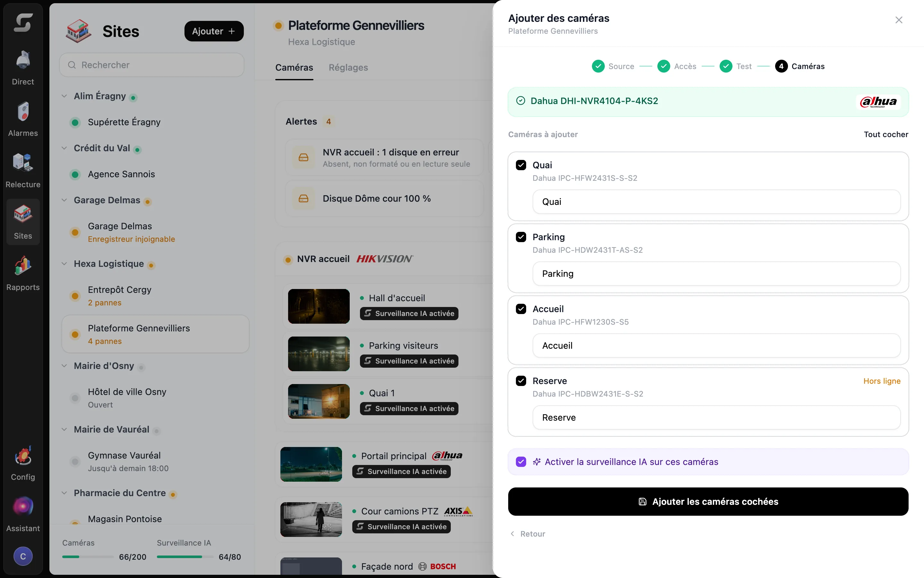
Task: Uncheck the Reserve camera checkbox
Action: tap(521, 381)
